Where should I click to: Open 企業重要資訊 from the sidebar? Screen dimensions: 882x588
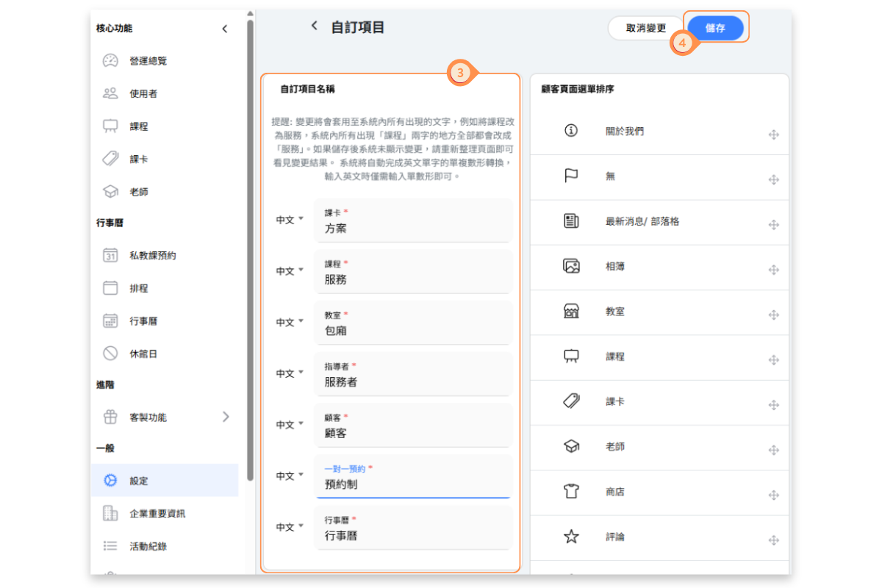pyautogui.click(x=157, y=513)
